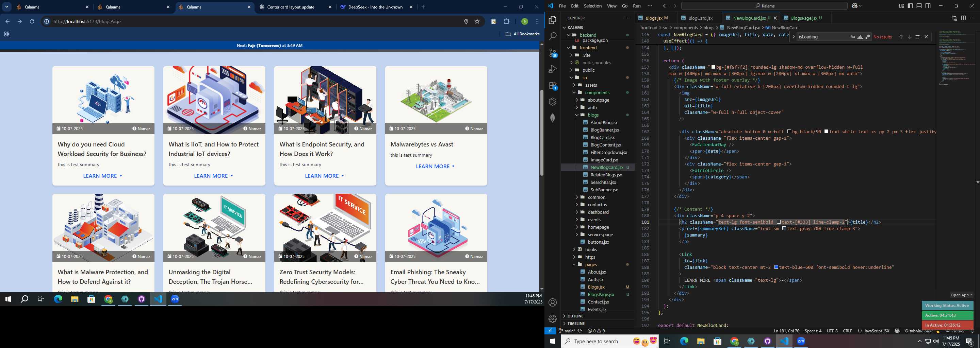Click Spaces: 4 indentation in status bar
This screenshot has width=980, height=348.
(x=813, y=331)
